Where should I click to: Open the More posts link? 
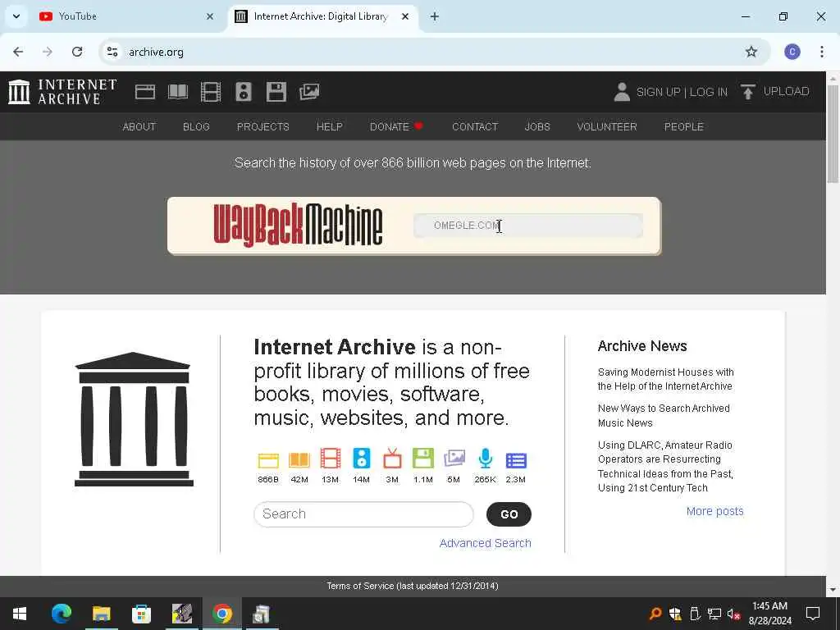pos(714,511)
